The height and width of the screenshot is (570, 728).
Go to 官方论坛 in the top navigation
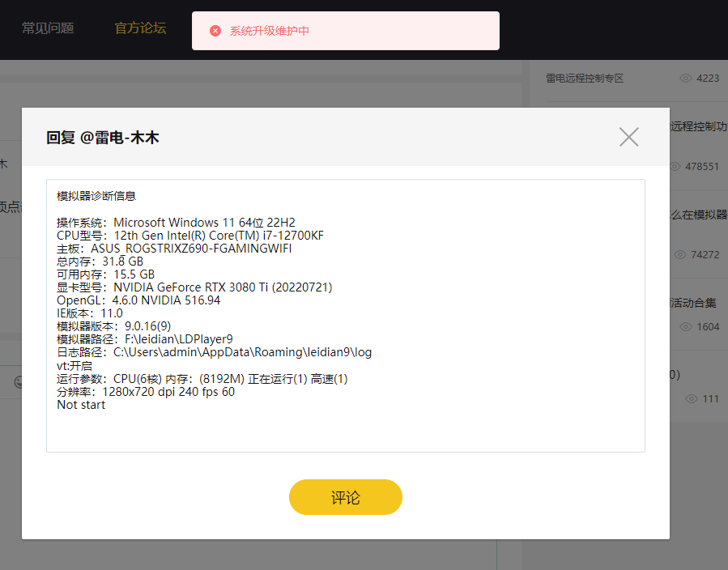[140, 28]
